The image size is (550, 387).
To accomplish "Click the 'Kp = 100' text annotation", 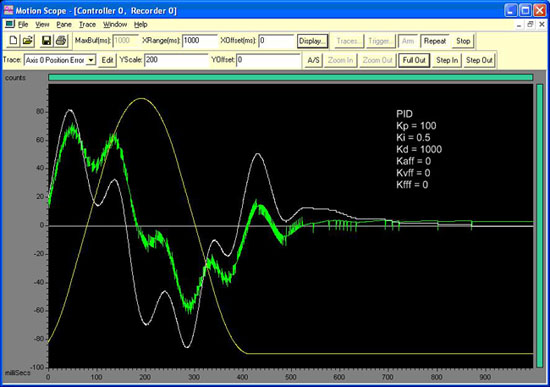I will click(416, 126).
